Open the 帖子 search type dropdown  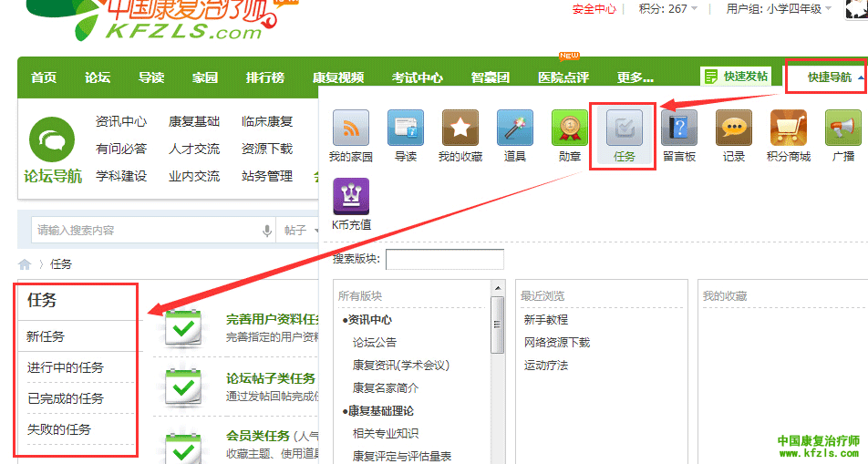coord(299,232)
